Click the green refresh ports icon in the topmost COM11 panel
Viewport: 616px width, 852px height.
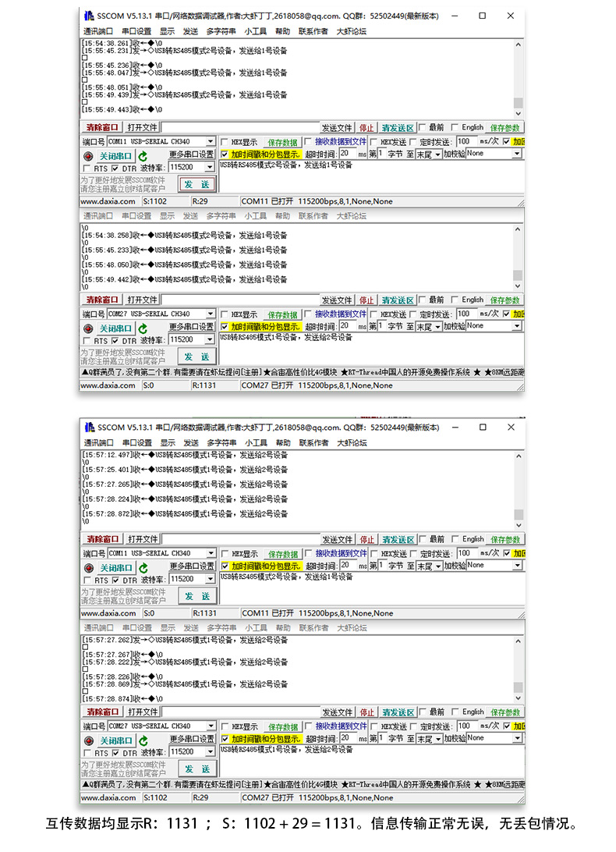click(143, 156)
